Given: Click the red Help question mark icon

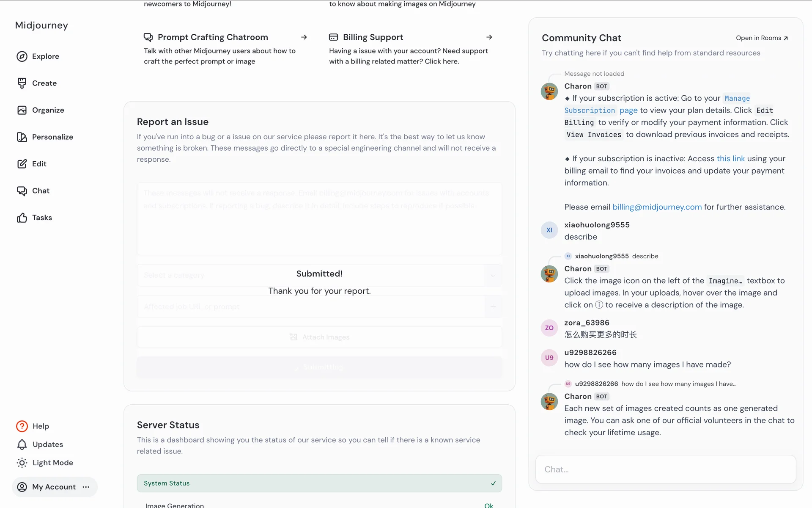Looking at the screenshot, I should [x=22, y=426].
